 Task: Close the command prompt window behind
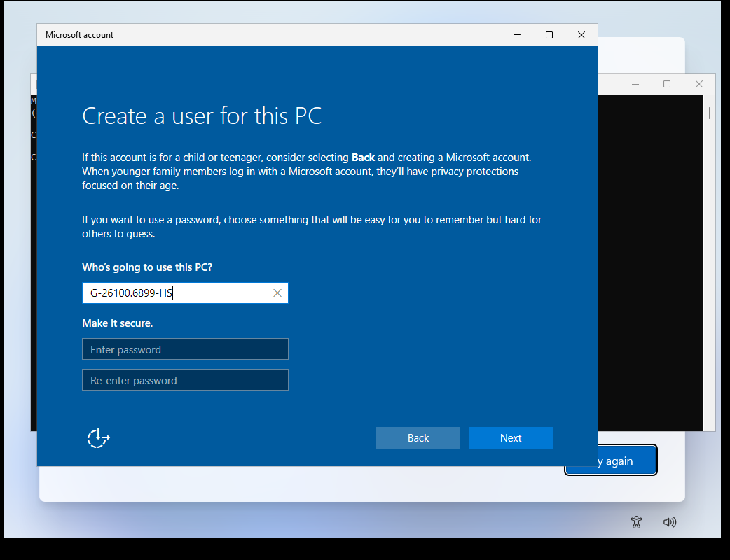point(698,84)
